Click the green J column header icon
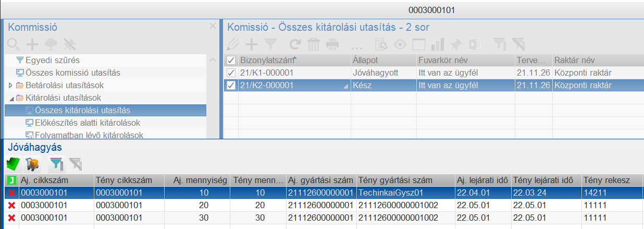This screenshot has width=644, height=229. pos(12,180)
